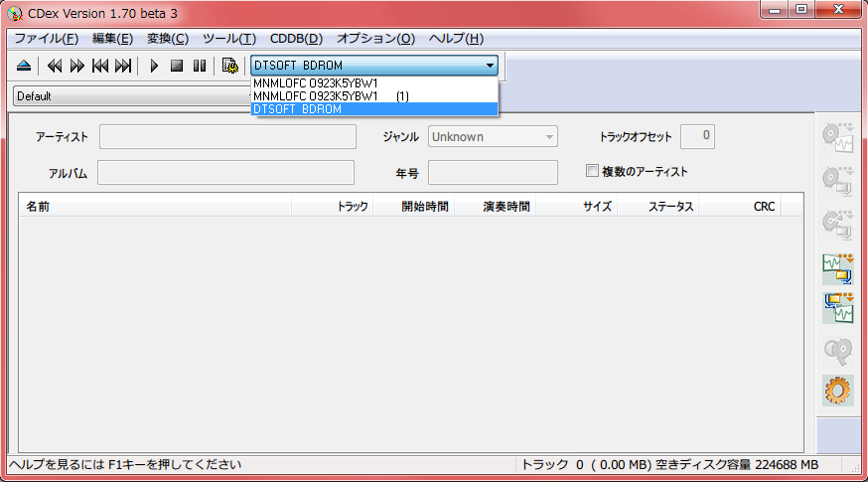Open the ジャンル Unknown dropdown
This screenshot has width=868, height=482.
[x=493, y=137]
